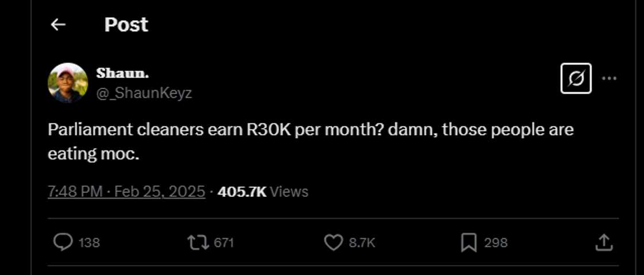Bookmark this post by Shaun
The width and height of the screenshot is (644, 275).
[469, 243]
